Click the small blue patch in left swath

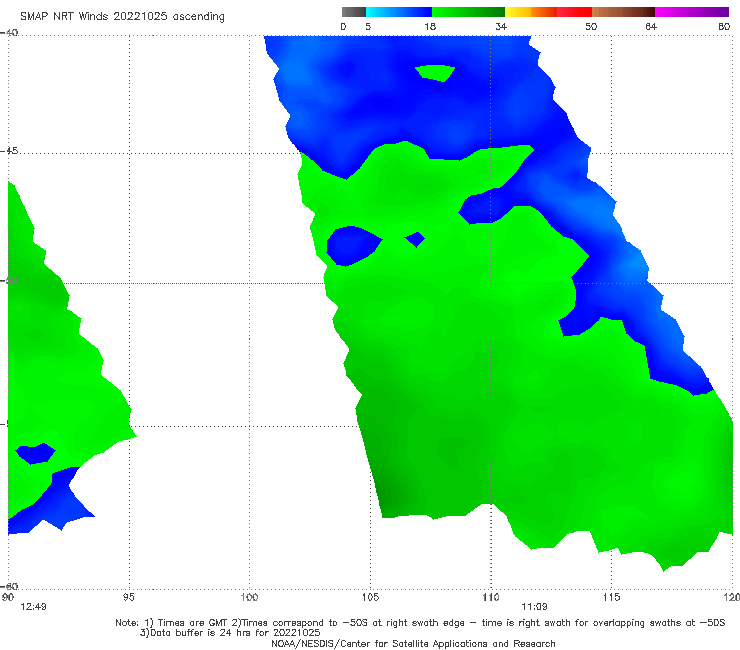[x=35, y=454]
